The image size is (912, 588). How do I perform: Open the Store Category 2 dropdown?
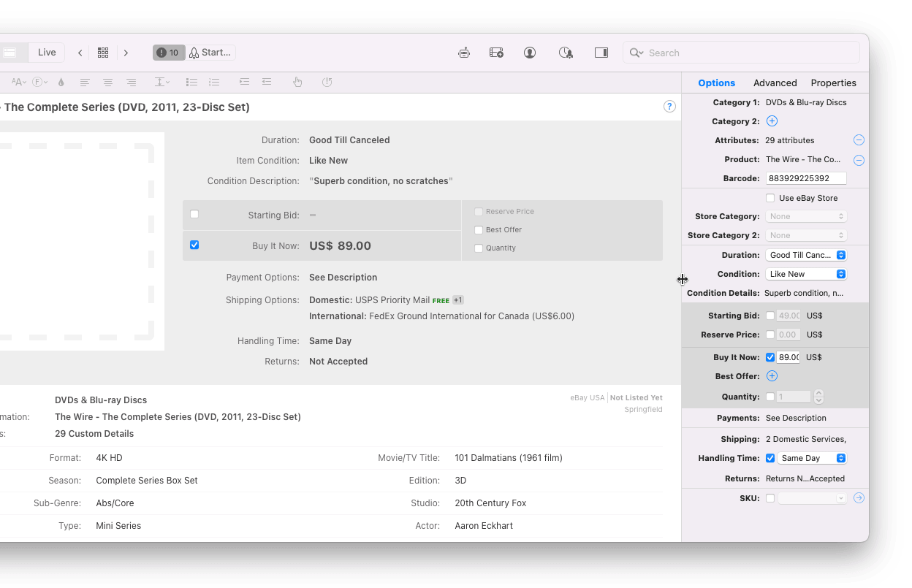coord(806,235)
